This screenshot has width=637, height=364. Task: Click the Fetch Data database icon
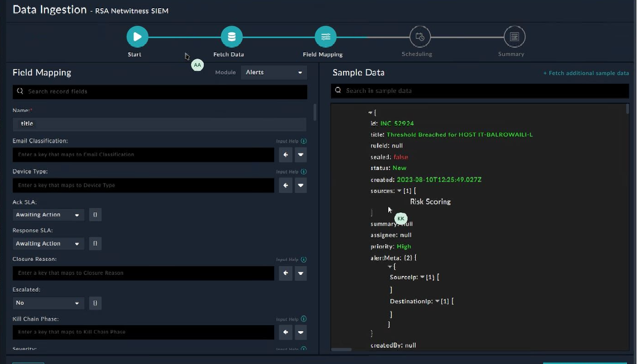coord(231,37)
